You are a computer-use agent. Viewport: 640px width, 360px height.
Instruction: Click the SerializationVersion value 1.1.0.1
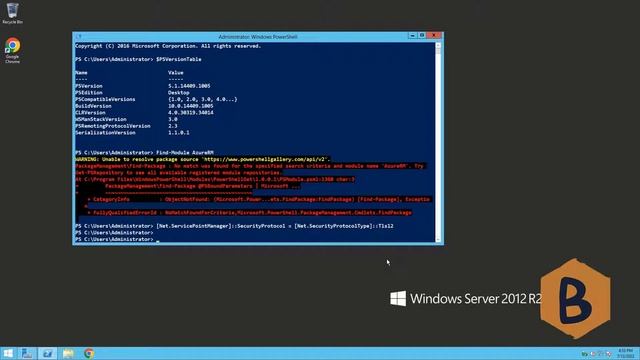click(179, 133)
